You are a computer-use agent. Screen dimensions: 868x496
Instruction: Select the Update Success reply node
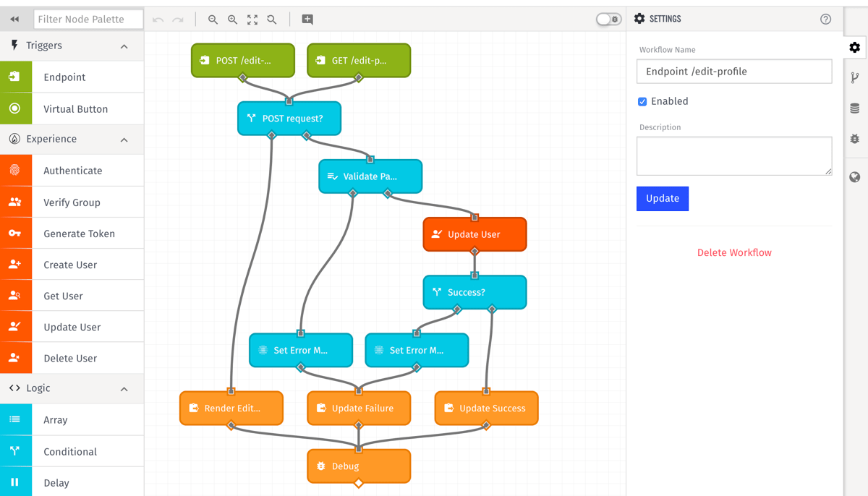point(486,408)
